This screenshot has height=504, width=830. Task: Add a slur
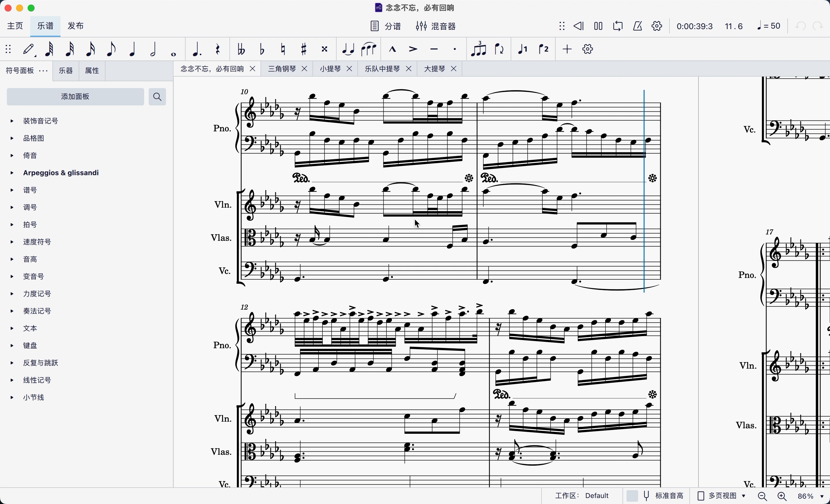click(369, 49)
